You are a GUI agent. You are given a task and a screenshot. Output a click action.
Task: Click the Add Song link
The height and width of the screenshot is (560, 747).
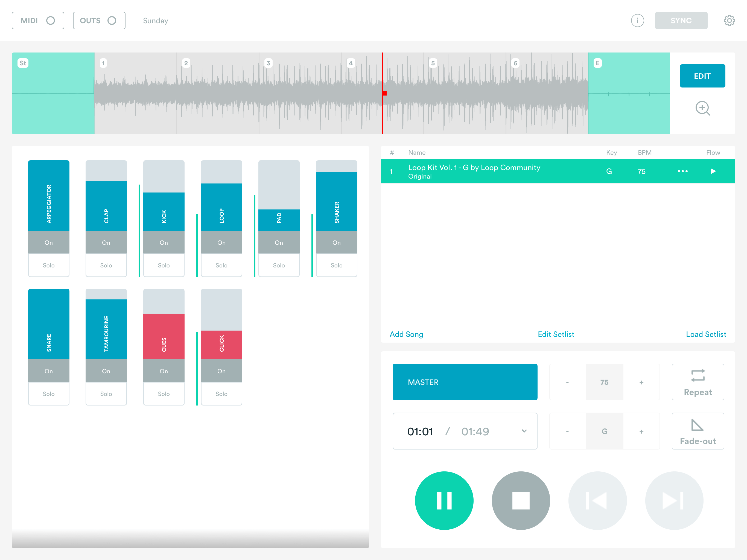pos(406,334)
